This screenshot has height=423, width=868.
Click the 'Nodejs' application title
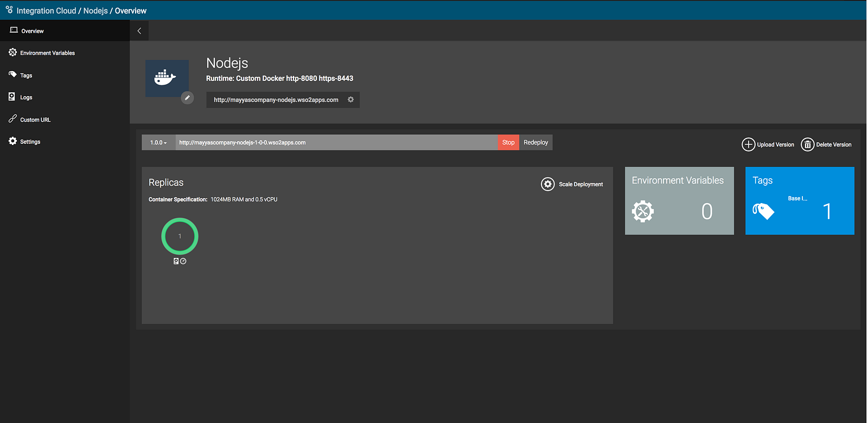point(227,64)
